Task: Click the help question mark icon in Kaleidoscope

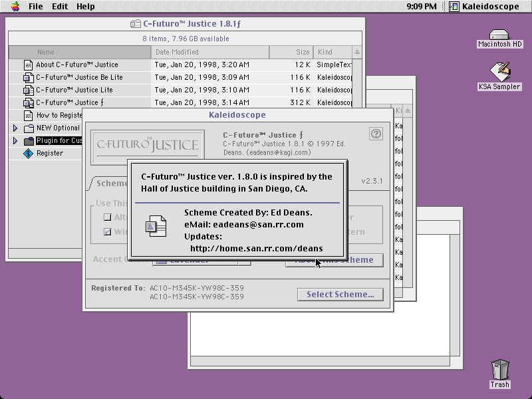Action: point(376,134)
